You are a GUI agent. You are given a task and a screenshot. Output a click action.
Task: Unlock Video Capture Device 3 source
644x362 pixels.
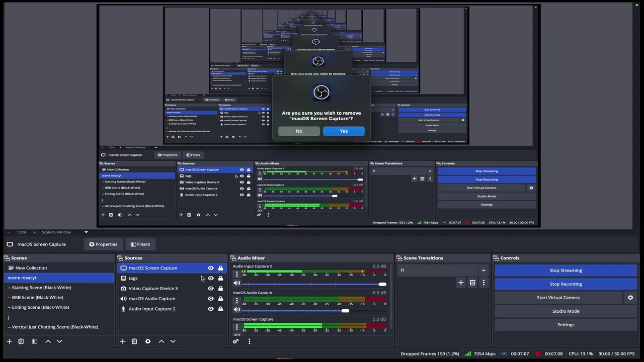point(220,289)
